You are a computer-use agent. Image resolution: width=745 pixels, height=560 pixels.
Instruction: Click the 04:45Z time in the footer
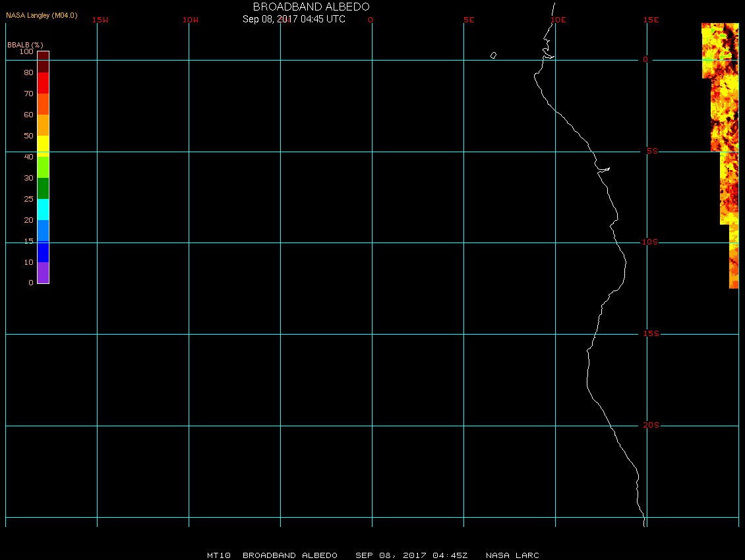click(450, 555)
